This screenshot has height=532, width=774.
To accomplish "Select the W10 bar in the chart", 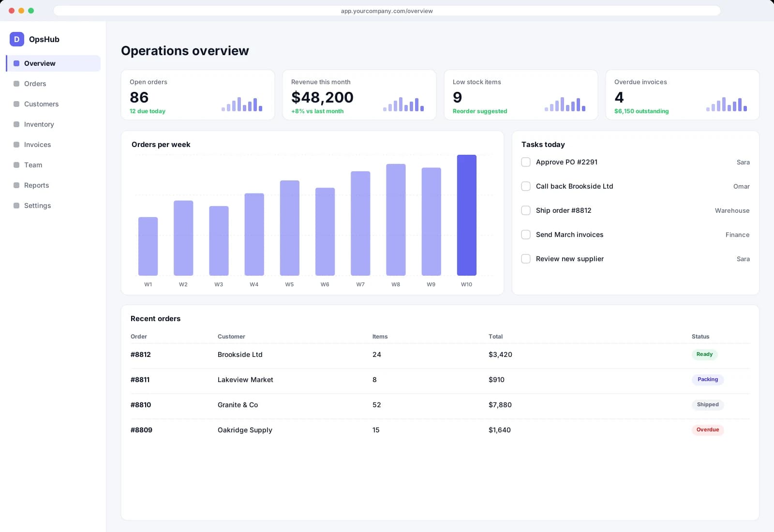I will [467, 215].
